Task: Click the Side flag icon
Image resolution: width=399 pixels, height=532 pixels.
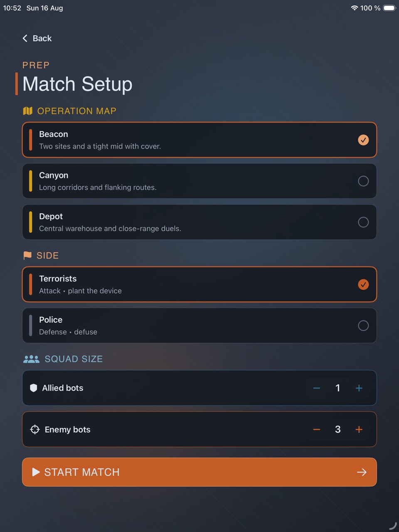Action: (x=27, y=255)
